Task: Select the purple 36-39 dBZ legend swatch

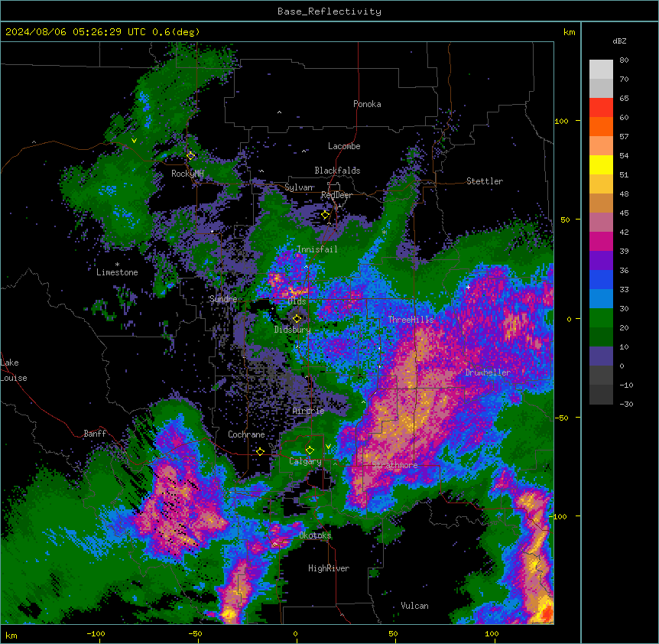Action: click(x=601, y=261)
